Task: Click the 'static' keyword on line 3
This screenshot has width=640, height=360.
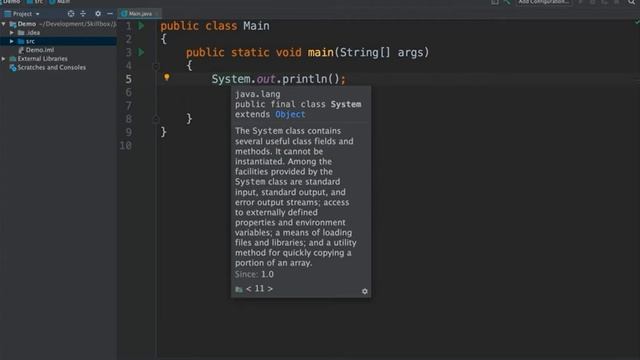Action: [250, 52]
